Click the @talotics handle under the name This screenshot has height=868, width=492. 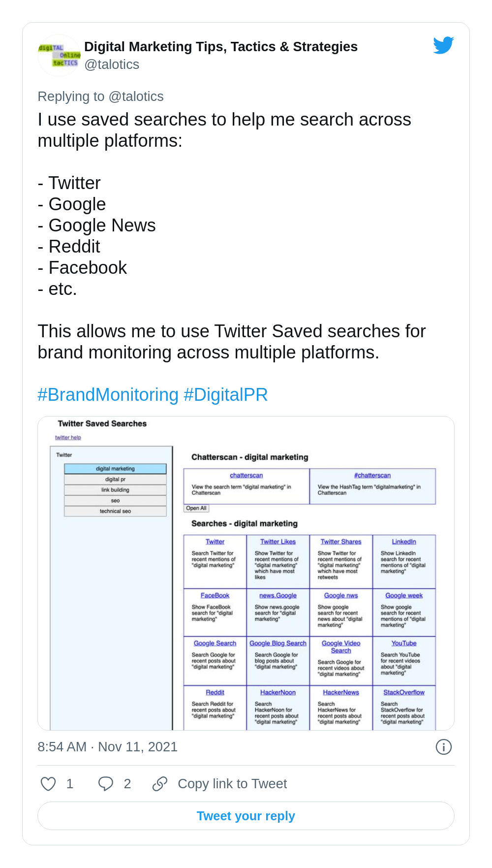click(112, 64)
